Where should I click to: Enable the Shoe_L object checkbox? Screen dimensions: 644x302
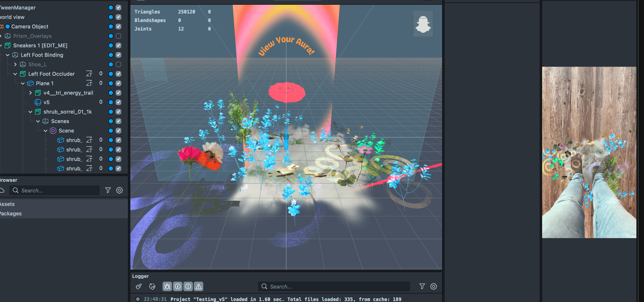coord(118,64)
